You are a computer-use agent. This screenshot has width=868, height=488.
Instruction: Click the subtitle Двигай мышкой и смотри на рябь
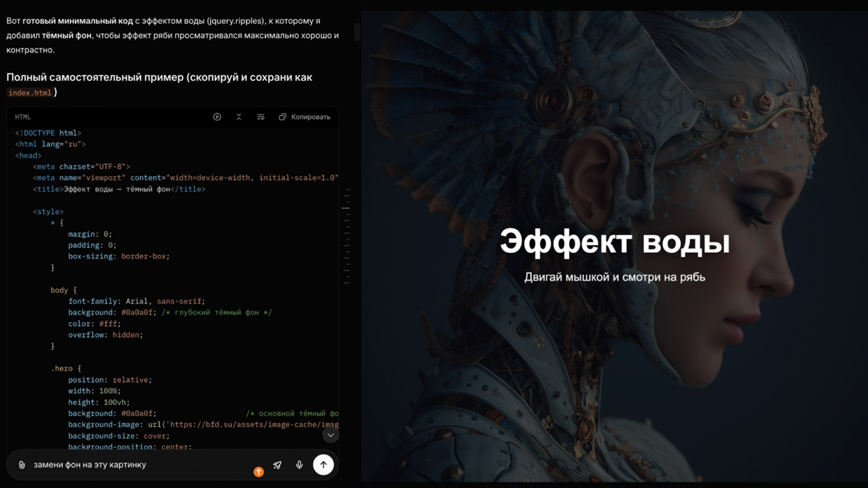click(x=615, y=277)
